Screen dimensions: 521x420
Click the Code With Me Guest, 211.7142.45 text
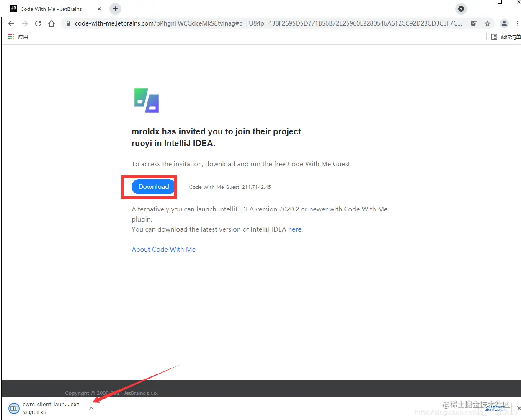pos(230,187)
